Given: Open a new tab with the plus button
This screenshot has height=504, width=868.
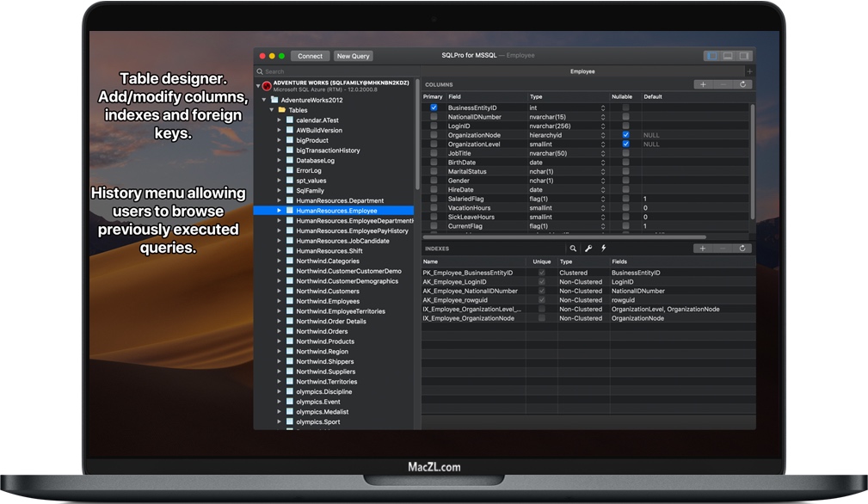Looking at the screenshot, I should coord(749,71).
